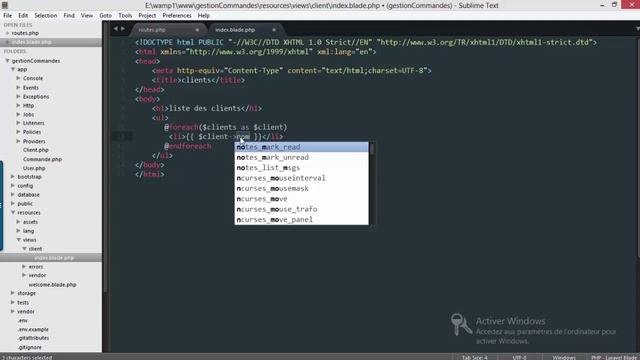Collapse the resources folder
The height and width of the screenshot is (360, 640).
coord(13,213)
